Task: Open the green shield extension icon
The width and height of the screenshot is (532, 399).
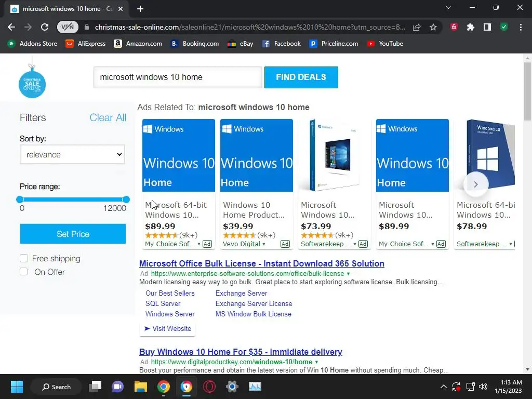Action: coord(504,27)
